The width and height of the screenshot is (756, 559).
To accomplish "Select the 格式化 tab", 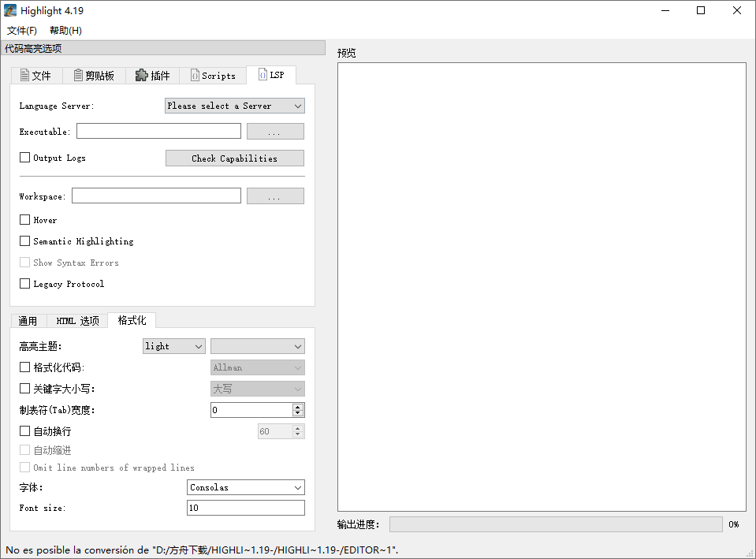I will (x=132, y=320).
